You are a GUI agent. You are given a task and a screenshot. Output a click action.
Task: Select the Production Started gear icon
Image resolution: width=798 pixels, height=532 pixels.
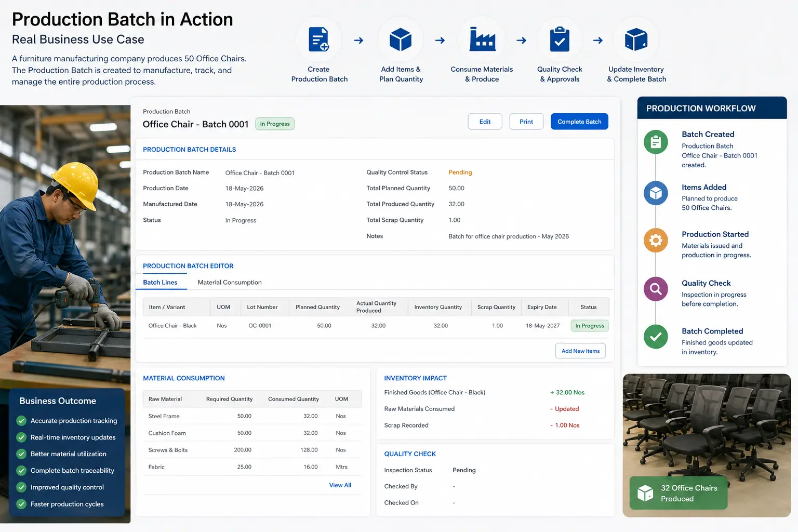tap(656, 241)
